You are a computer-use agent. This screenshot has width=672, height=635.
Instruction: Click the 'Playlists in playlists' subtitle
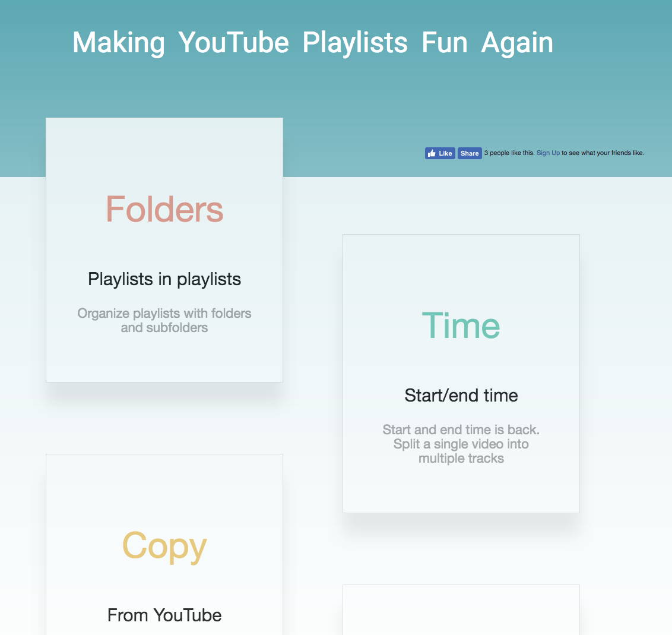coord(164,279)
